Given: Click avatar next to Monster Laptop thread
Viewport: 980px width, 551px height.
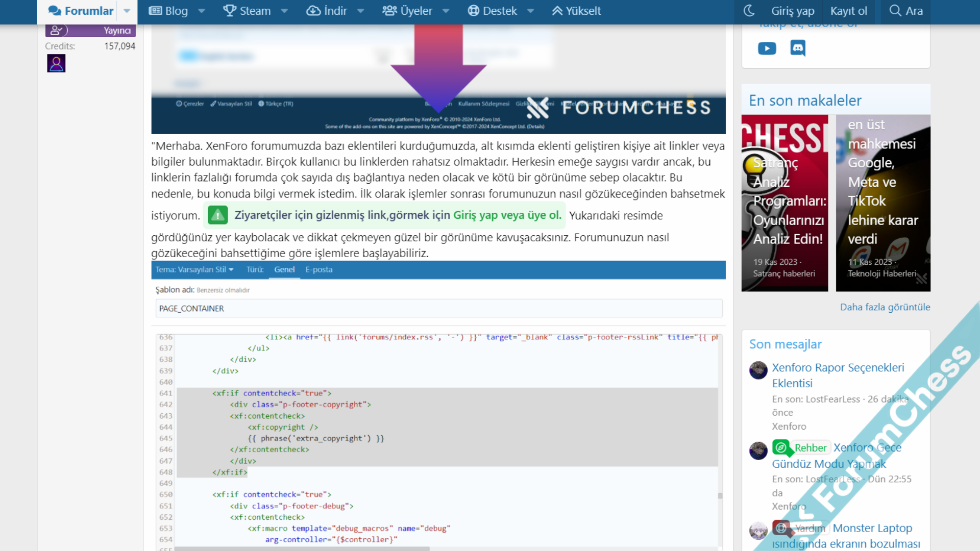Looking at the screenshot, I should (x=758, y=531).
